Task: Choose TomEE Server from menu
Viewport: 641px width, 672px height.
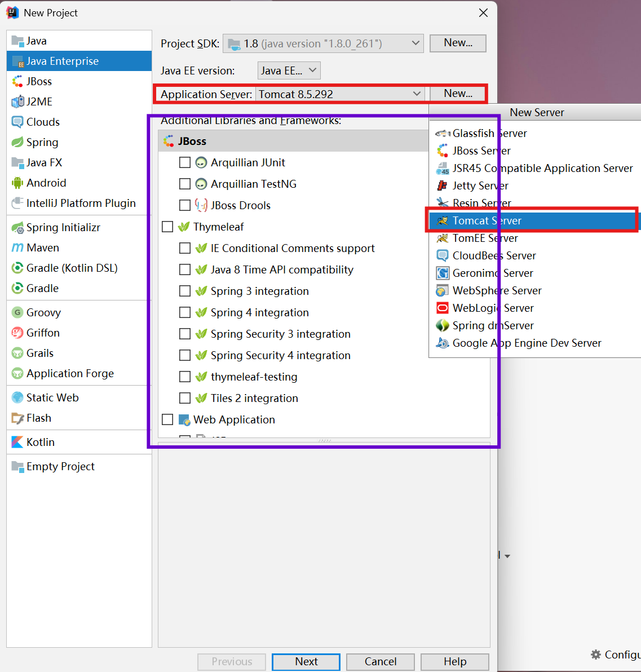Action: (x=535, y=238)
